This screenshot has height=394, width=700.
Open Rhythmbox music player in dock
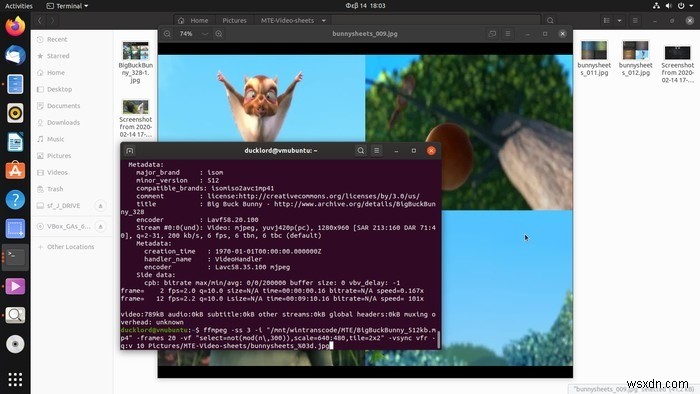15,113
